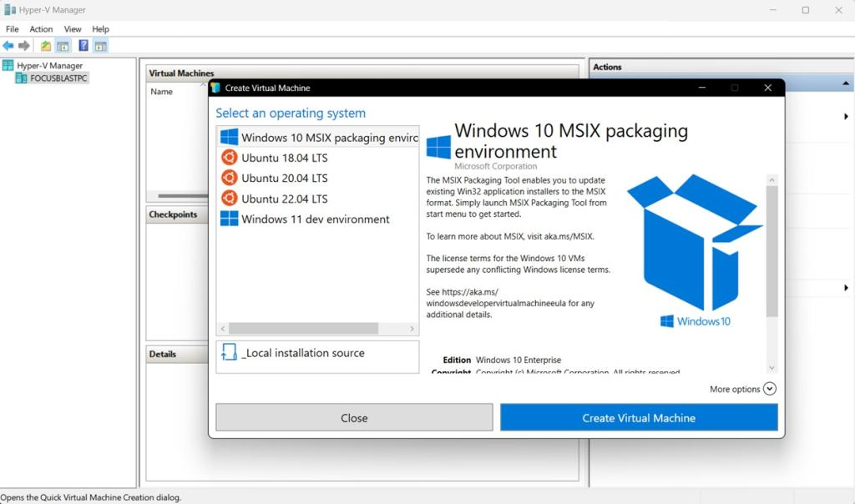Choose Ubuntu 22.04 LTS operating system

(x=284, y=199)
